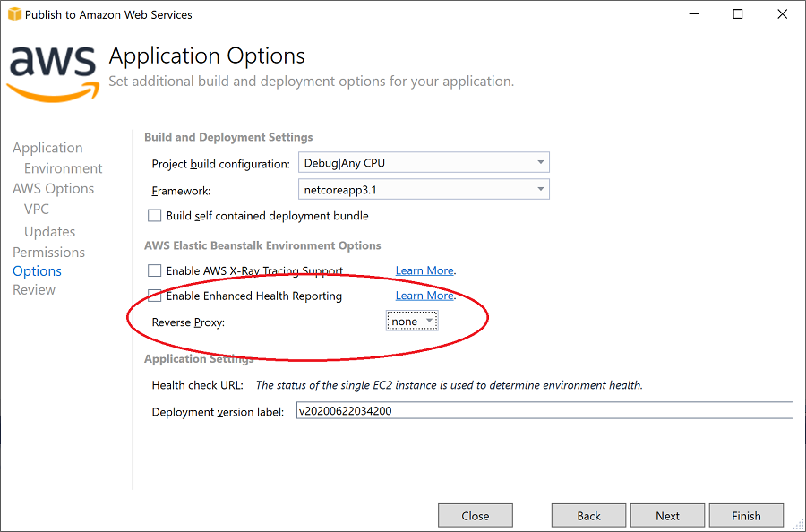Open the AWS Options section
This screenshot has width=806, height=532.
(x=53, y=188)
